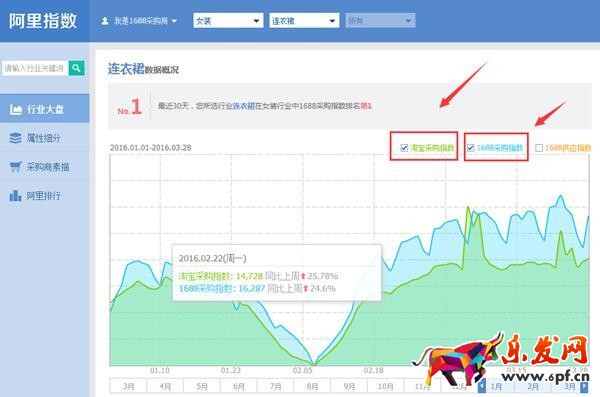Click the 采购商素描 cart icon
Screen dimensions: 600x397
(x=15, y=167)
